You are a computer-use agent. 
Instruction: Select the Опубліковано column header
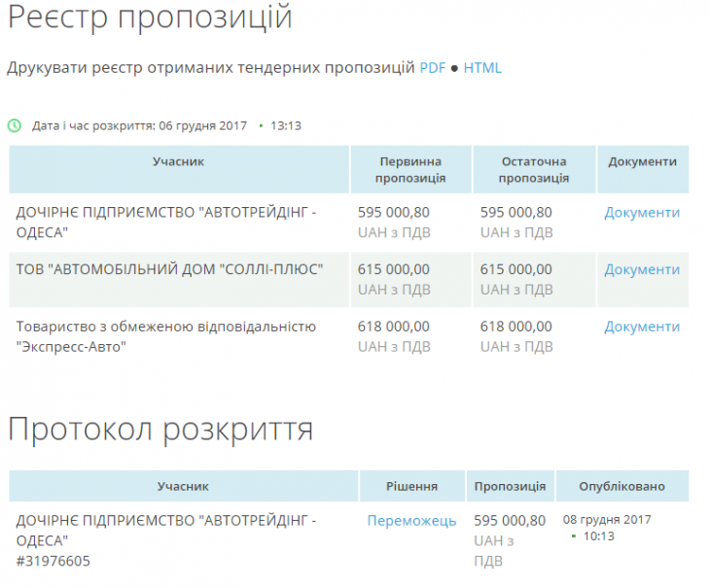[x=621, y=486]
